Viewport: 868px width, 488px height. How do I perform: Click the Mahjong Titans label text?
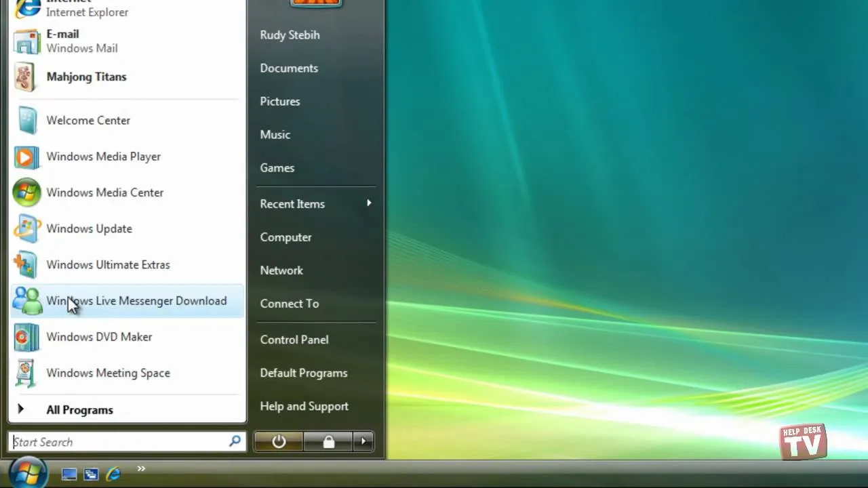pos(87,77)
